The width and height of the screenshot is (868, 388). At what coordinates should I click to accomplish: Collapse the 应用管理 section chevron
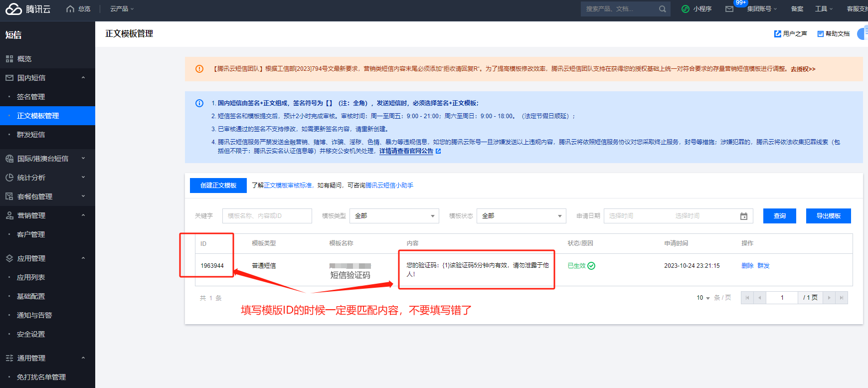(83, 258)
